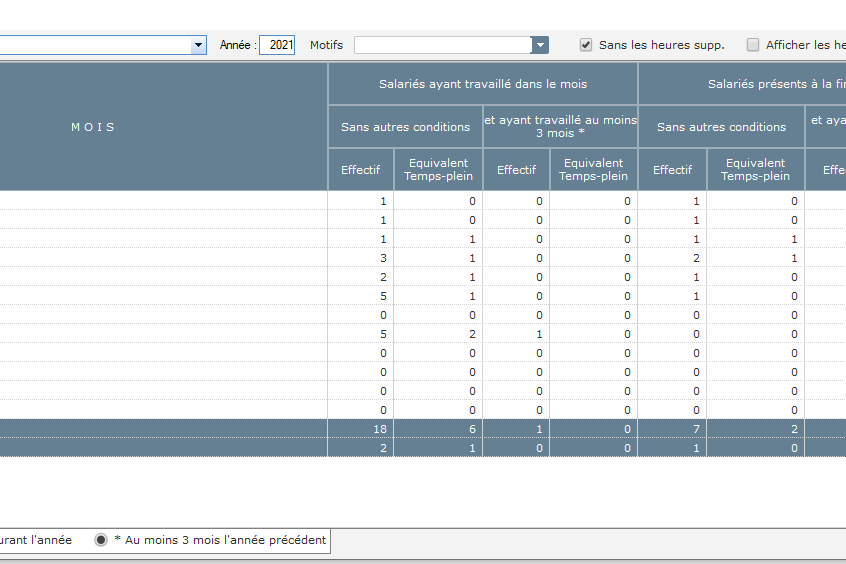Image resolution: width=846 pixels, height=564 pixels.
Task: Click the leftmost Effectif column header
Action: [360, 170]
